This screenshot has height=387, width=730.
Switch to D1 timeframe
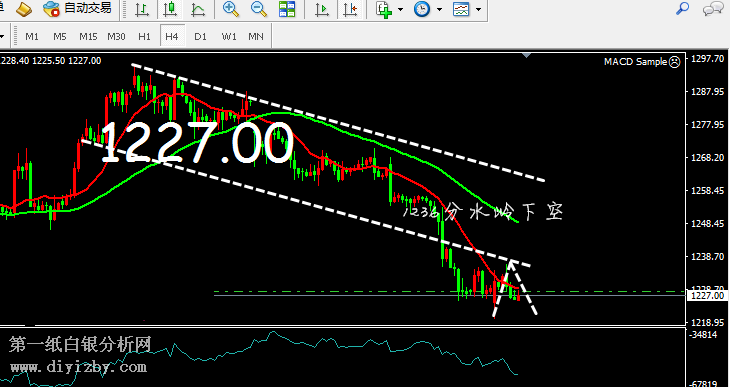[200, 36]
